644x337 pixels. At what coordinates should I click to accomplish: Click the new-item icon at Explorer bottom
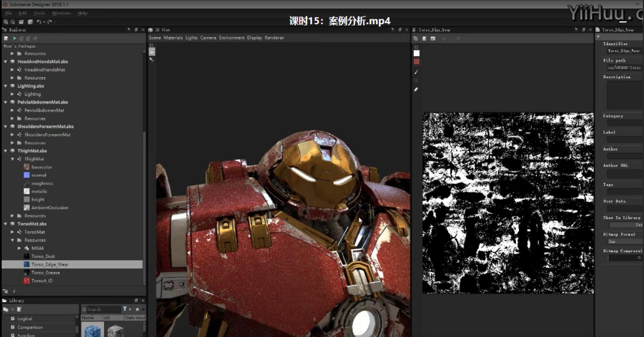pyautogui.click(x=5, y=291)
